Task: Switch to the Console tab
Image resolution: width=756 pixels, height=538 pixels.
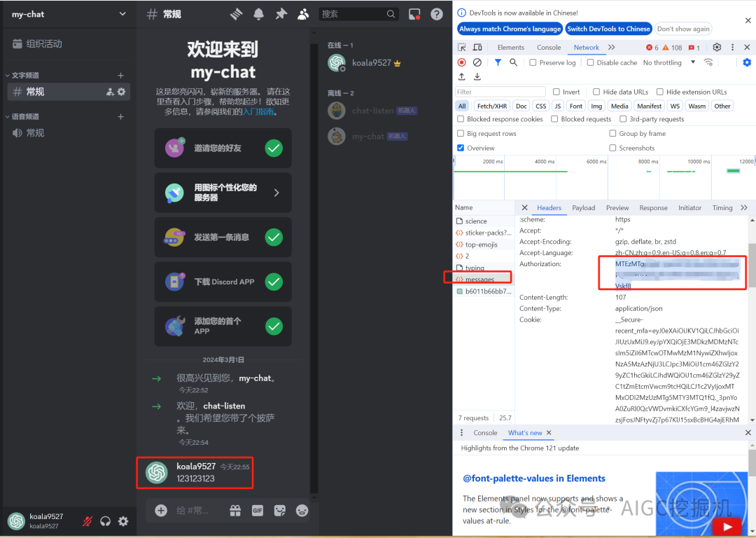Action: [549, 48]
